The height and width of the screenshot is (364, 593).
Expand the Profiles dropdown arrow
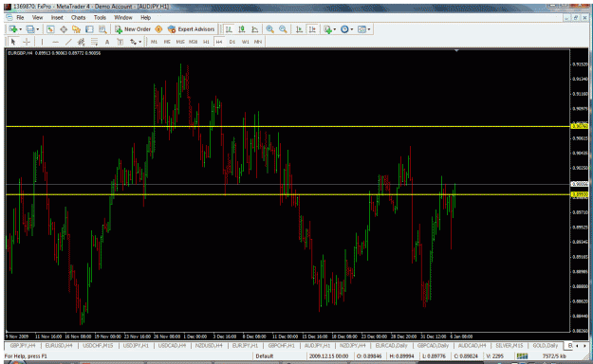[37, 29]
